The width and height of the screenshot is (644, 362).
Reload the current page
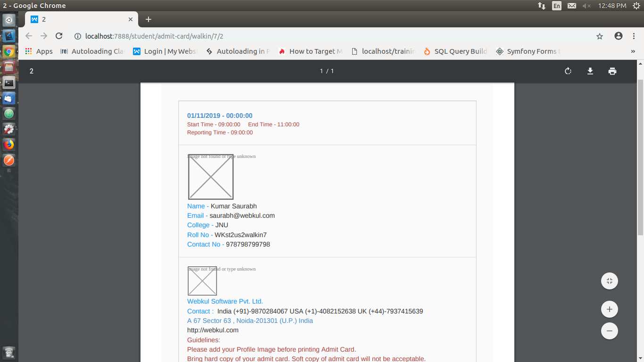click(59, 36)
